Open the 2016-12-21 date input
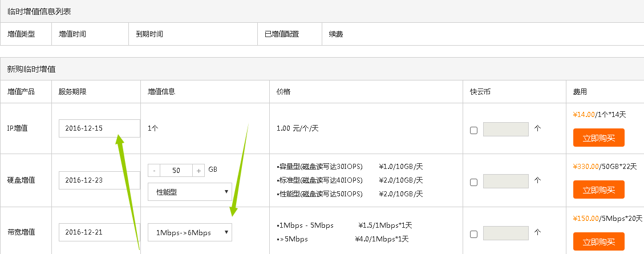 coord(99,232)
